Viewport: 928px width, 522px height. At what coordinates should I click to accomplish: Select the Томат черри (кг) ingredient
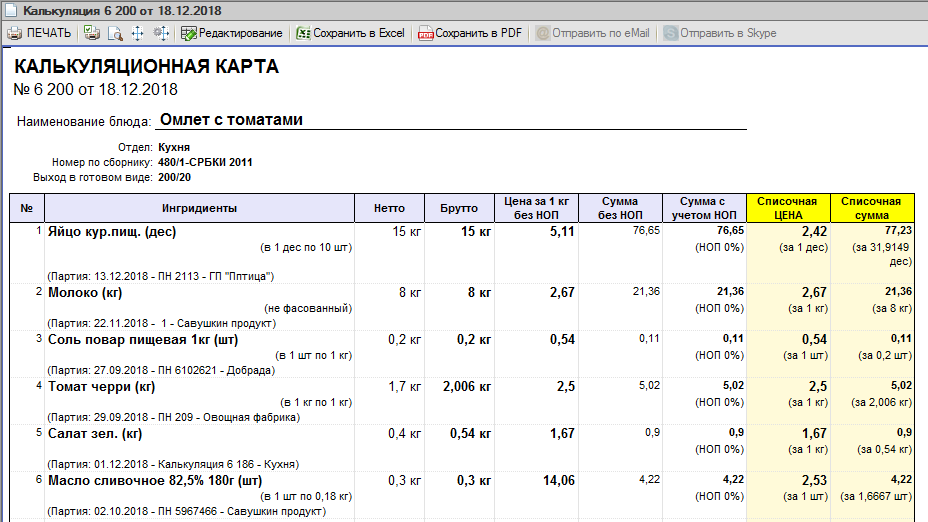101,386
